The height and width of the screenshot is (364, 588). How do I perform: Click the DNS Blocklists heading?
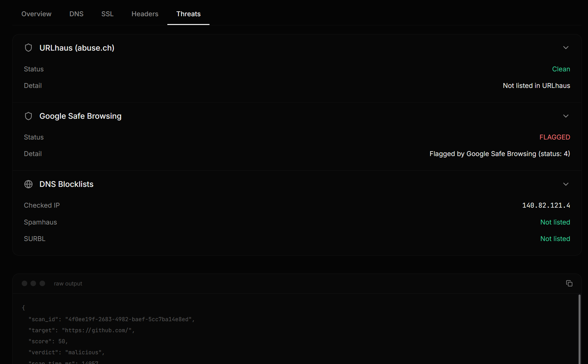(66, 184)
